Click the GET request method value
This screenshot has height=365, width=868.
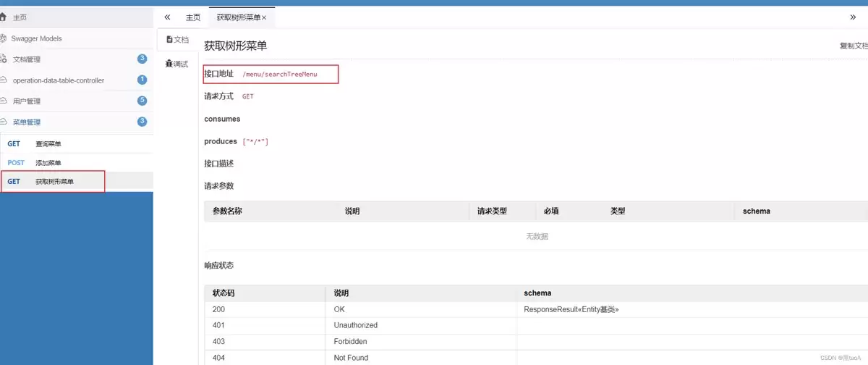pos(248,96)
